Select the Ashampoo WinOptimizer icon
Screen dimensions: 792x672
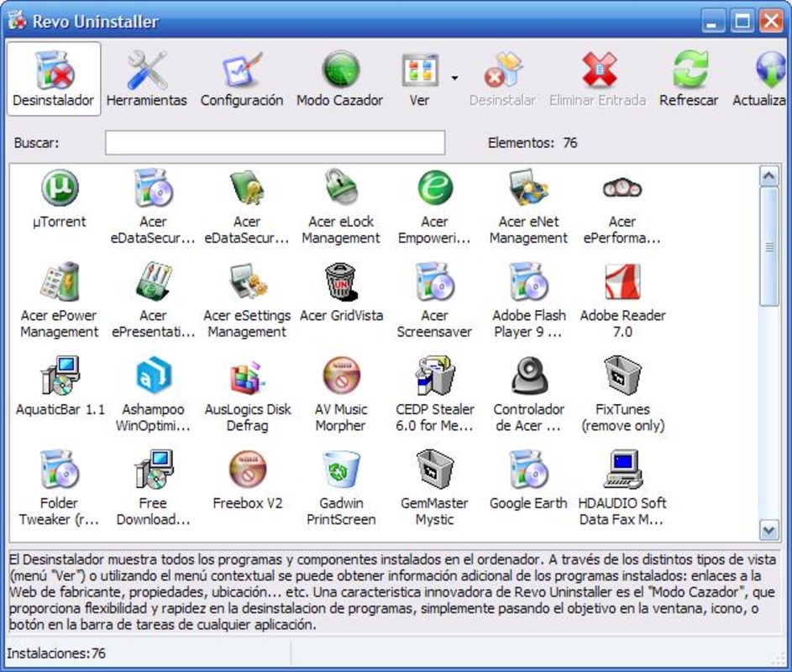pyautogui.click(x=153, y=376)
